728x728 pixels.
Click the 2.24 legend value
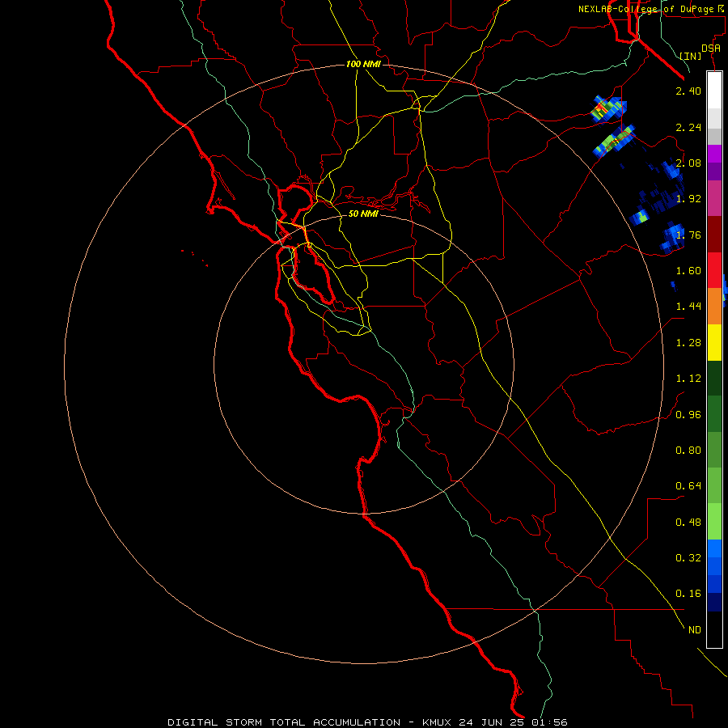point(688,127)
